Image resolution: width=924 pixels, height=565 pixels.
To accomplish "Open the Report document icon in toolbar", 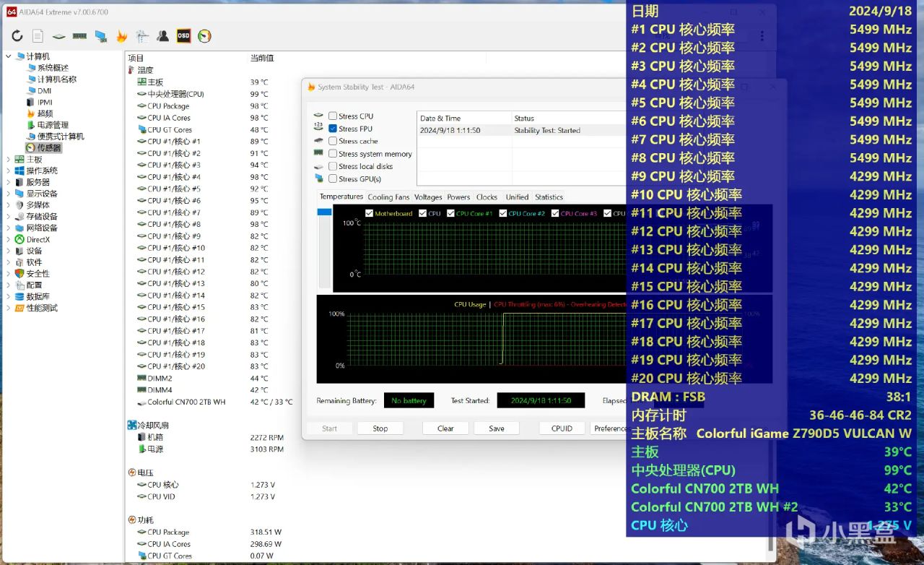I will coord(38,36).
